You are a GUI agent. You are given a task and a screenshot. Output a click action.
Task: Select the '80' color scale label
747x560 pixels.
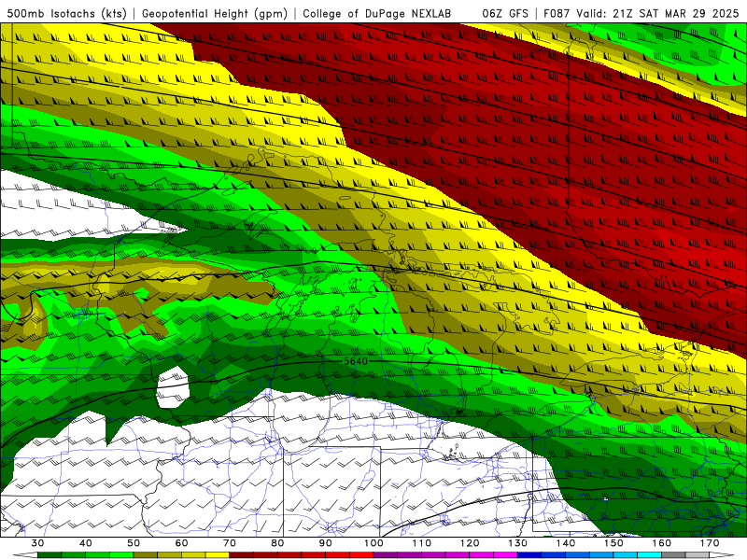[277, 543]
